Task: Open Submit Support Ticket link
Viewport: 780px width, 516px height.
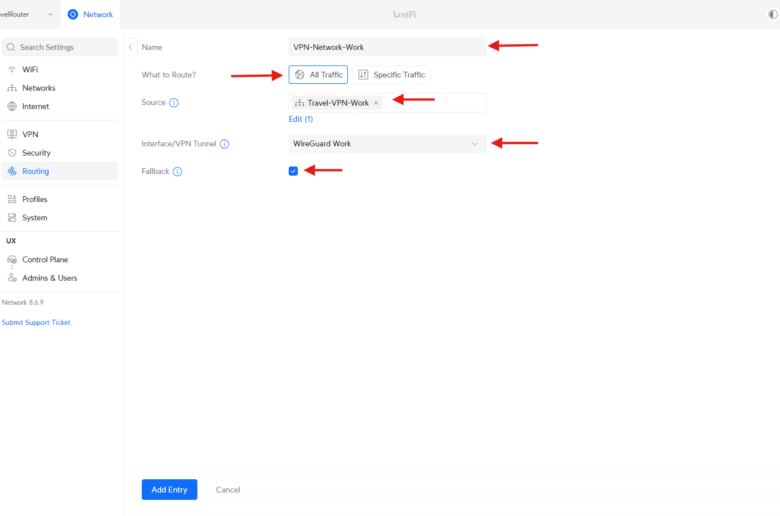Action: [x=36, y=322]
